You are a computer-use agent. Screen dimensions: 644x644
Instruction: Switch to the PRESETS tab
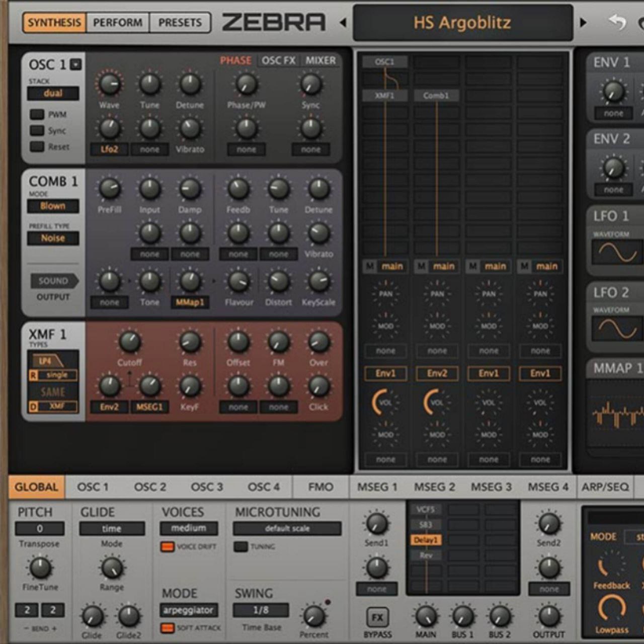[180, 23]
